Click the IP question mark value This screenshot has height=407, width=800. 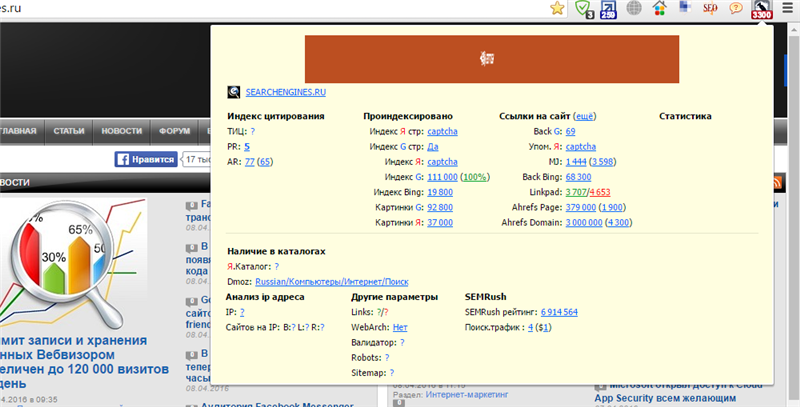click(x=242, y=312)
